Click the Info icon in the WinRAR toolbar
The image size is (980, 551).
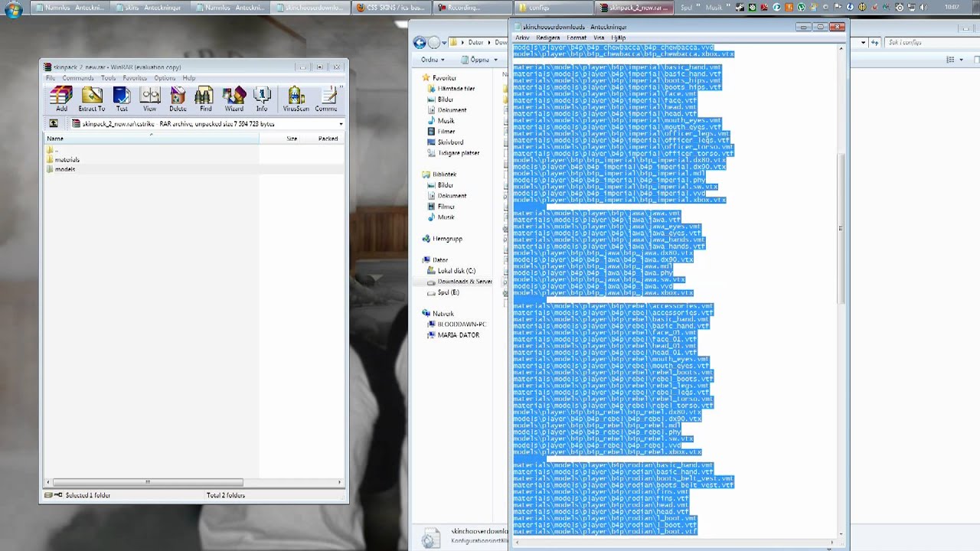[x=262, y=99]
